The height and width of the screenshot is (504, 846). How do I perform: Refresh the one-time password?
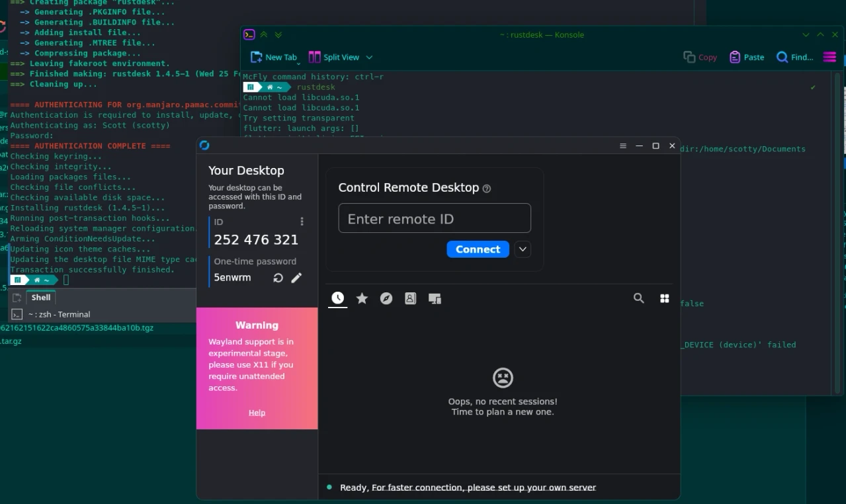tap(278, 278)
